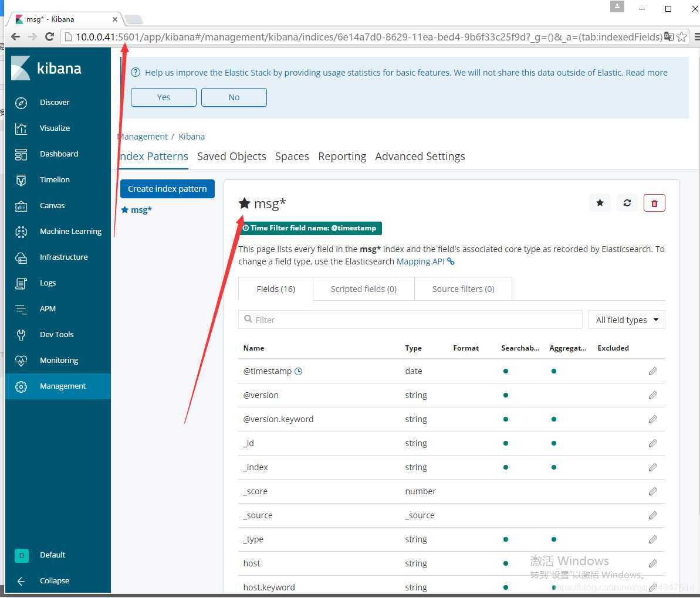700x598 pixels.
Task: Set msg* as default index star button
Action: click(x=600, y=203)
